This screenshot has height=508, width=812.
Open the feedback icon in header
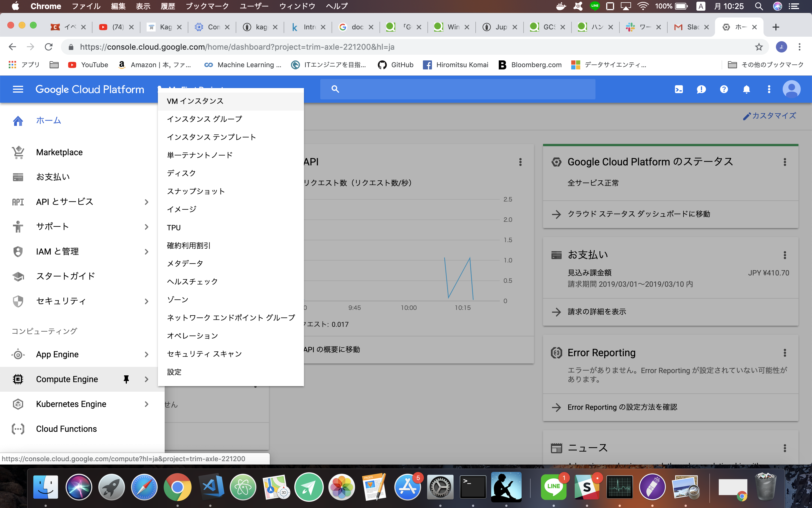701,89
